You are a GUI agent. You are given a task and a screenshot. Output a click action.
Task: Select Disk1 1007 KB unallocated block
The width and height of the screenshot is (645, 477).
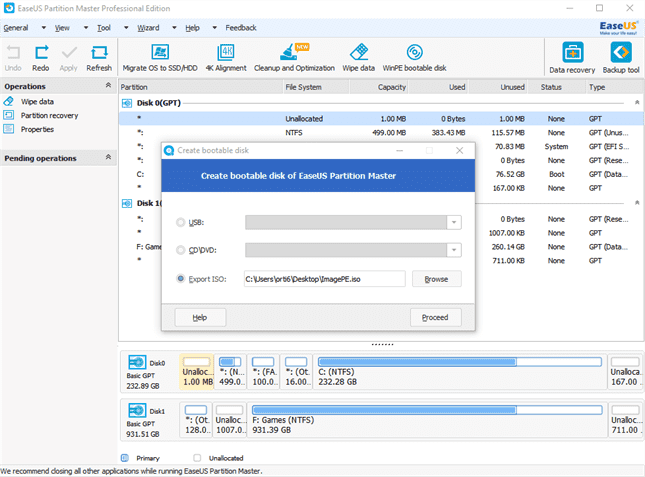point(230,420)
